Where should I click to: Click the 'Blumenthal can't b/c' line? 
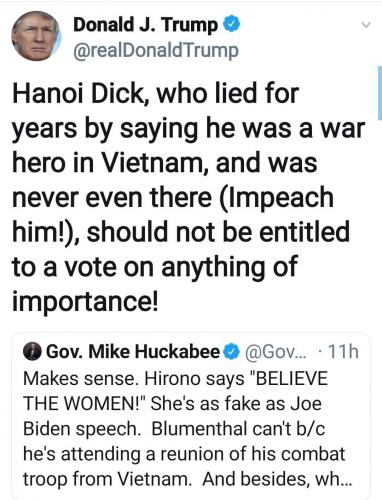click(x=238, y=429)
